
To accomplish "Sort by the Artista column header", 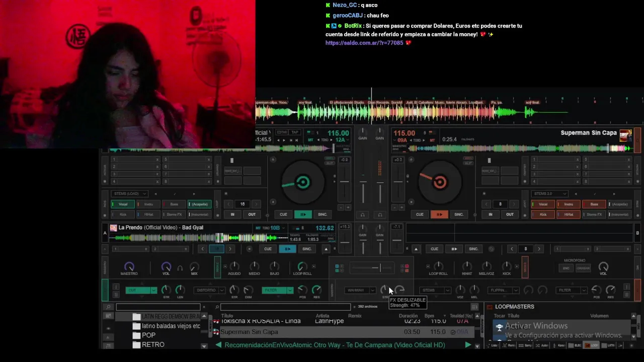I will pyautogui.click(x=323, y=316).
